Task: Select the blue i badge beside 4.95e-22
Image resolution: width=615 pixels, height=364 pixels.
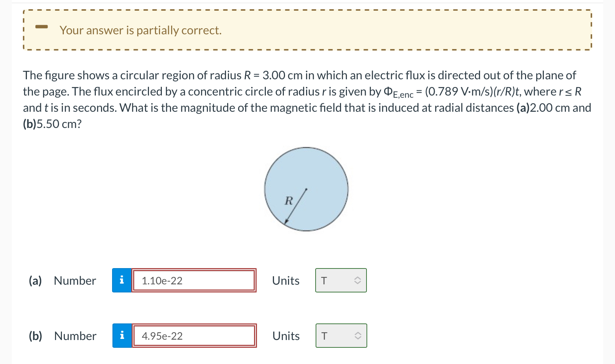Action: (x=122, y=336)
